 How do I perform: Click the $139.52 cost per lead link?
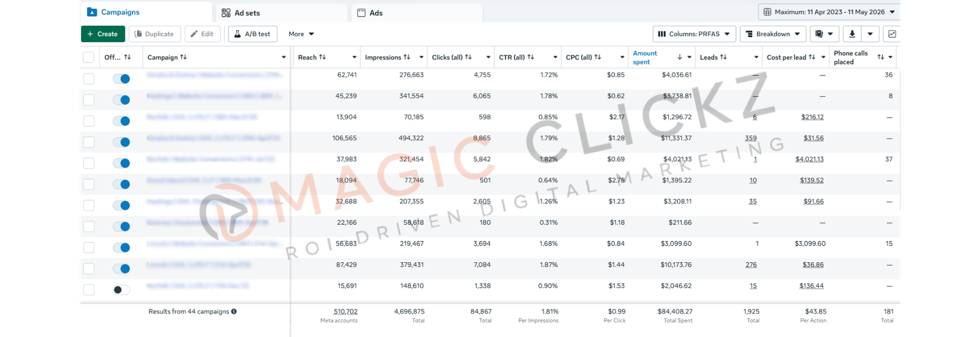(812, 181)
